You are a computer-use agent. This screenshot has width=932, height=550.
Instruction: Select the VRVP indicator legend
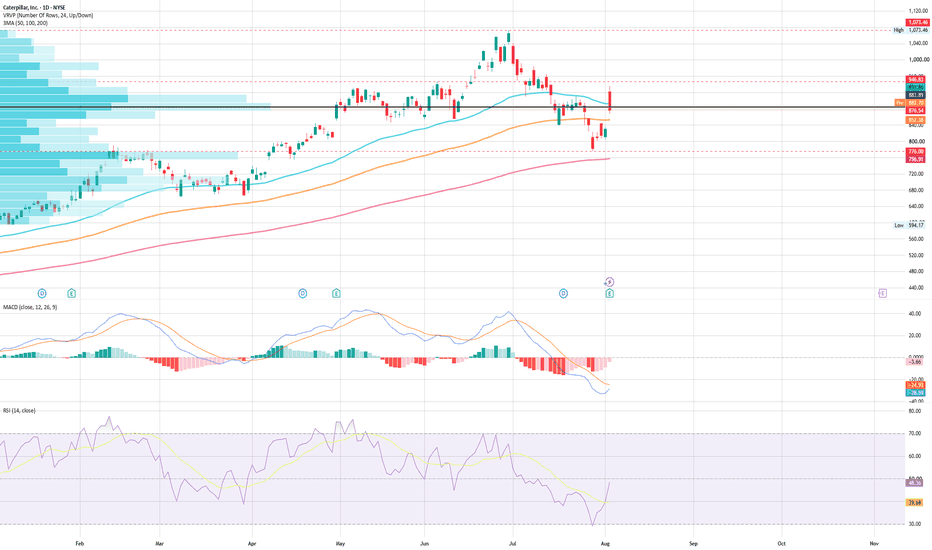pyautogui.click(x=48, y=15)
